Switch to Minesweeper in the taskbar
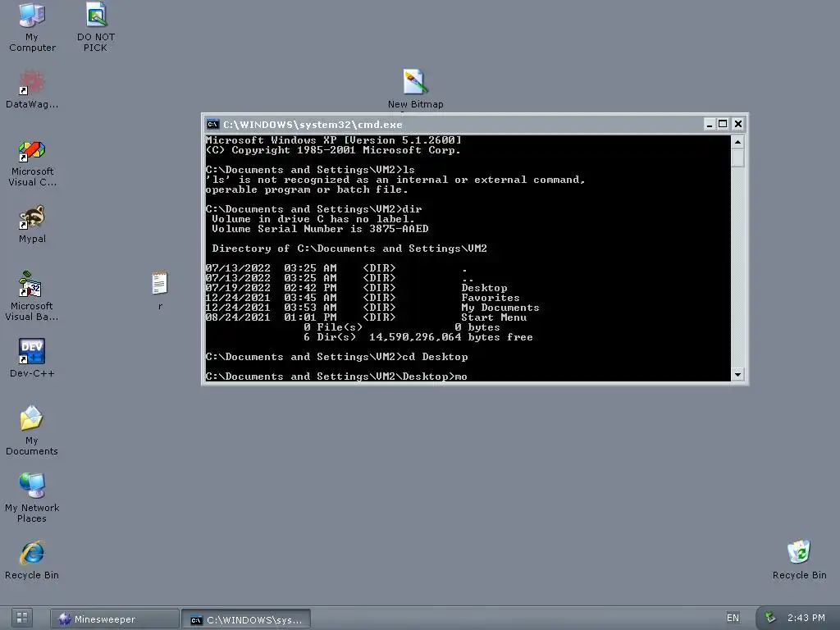Image resolution: width=840 pixels, height=630 pixels. tap(114, 619)
